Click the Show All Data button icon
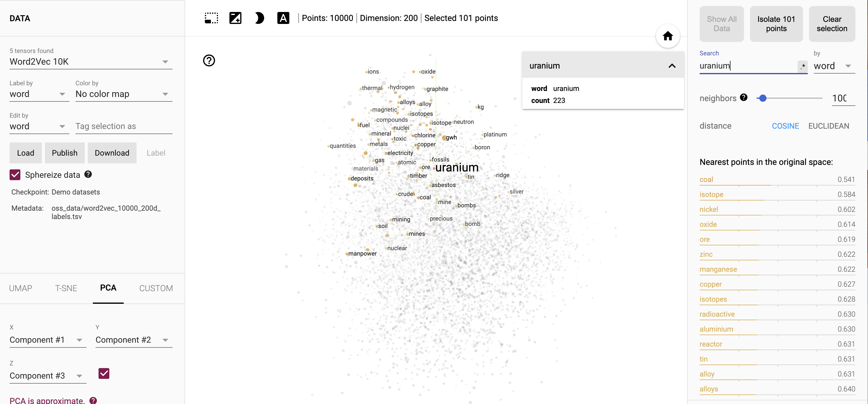 tap(721, 23)
